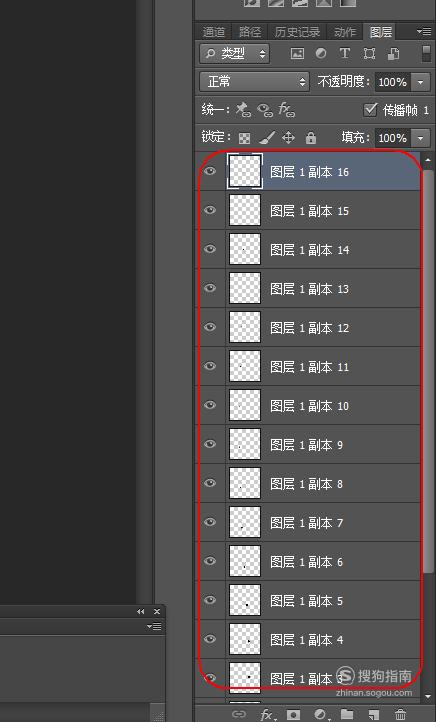Toggle the 传播帧 1 checkbox
Screen dimensions: 436x722
370,110
